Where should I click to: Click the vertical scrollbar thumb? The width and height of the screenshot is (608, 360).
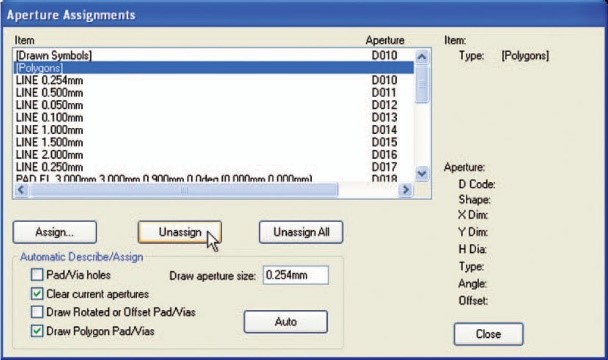[422, 84]
